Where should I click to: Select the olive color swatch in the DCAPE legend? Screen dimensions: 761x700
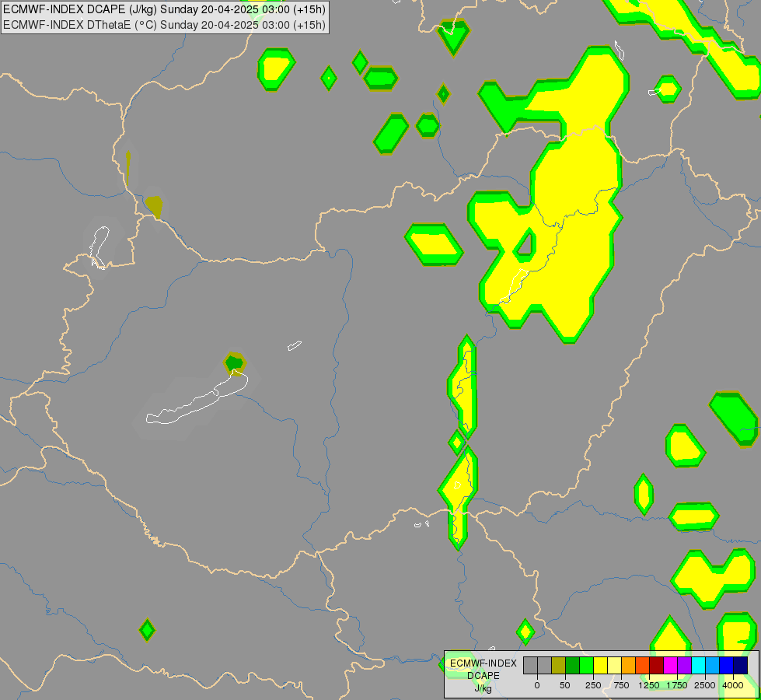[x=559, y=666]
